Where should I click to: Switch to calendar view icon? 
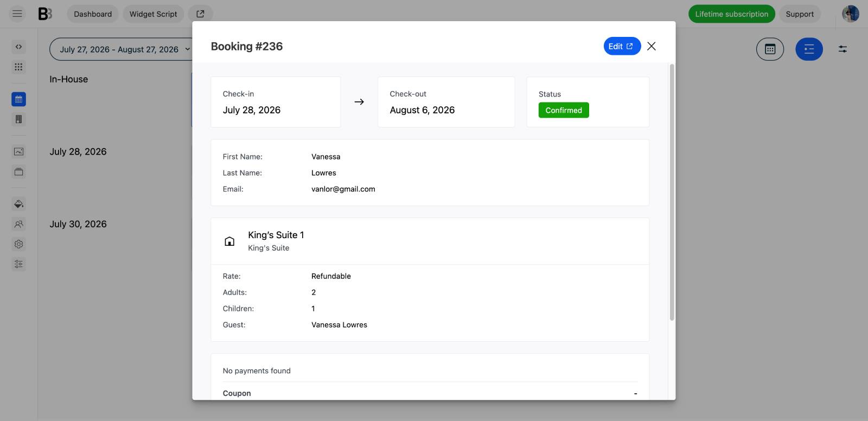point(770,49)
